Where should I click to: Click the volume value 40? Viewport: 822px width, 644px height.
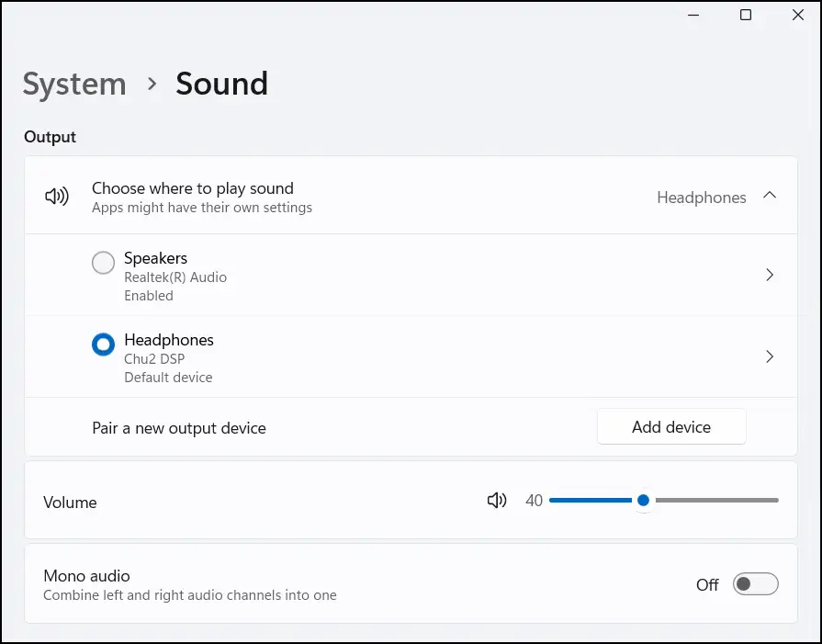(x=535, y=501)
